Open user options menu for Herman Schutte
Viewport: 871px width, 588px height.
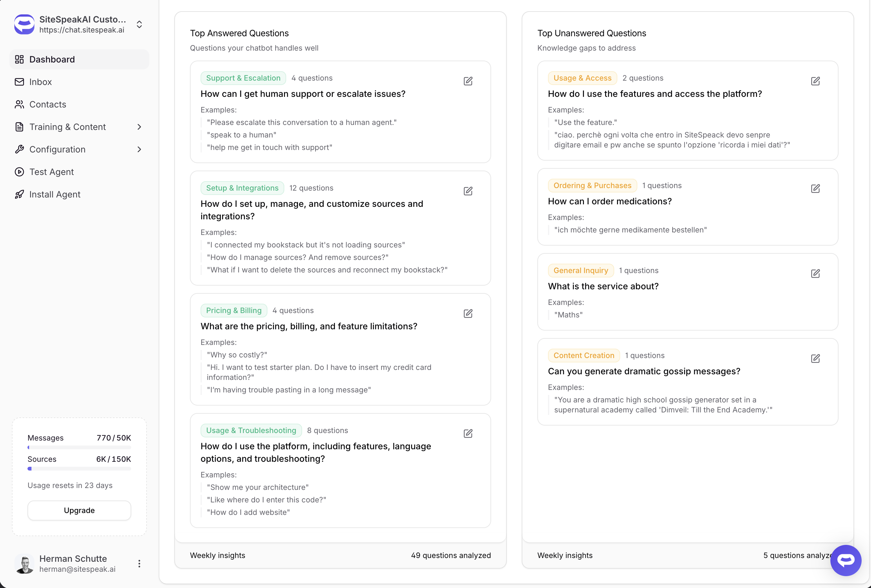coord(139,564)
